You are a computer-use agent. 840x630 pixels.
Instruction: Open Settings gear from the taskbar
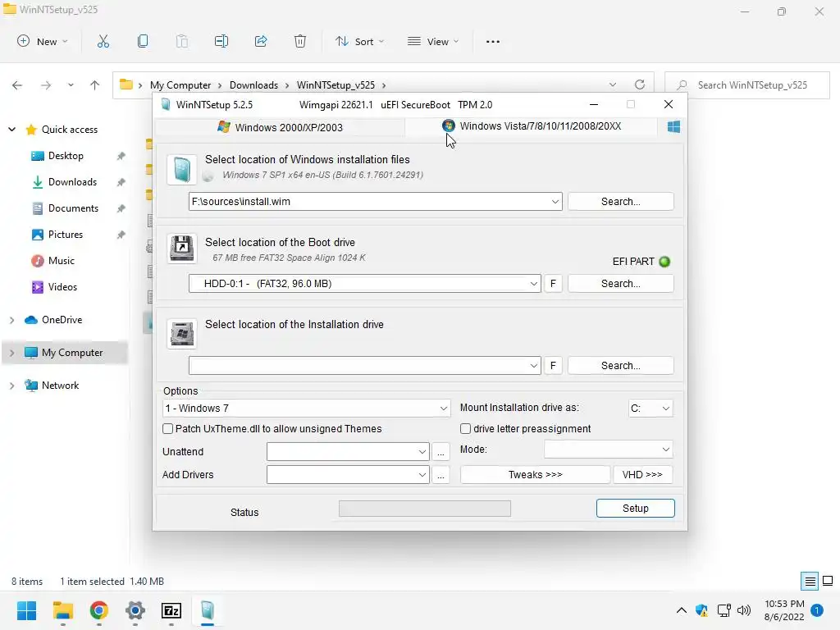coord(135,610)
